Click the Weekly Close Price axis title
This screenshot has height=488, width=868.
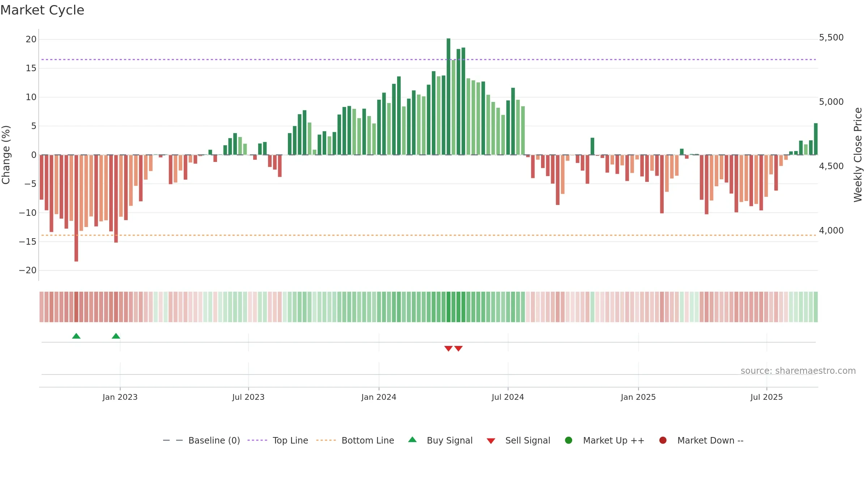[858, 155]
